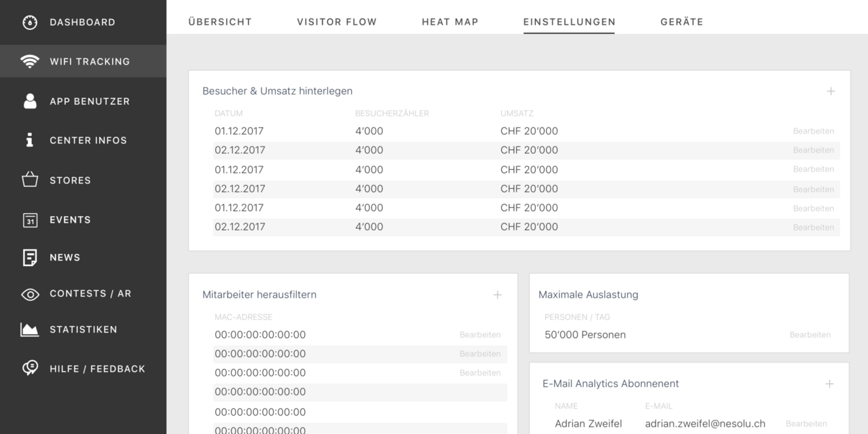The height and width of the screenshot is (434, 868).
Task: Click Bearbeiten in the first MAC address row
Action: point(480,335)
